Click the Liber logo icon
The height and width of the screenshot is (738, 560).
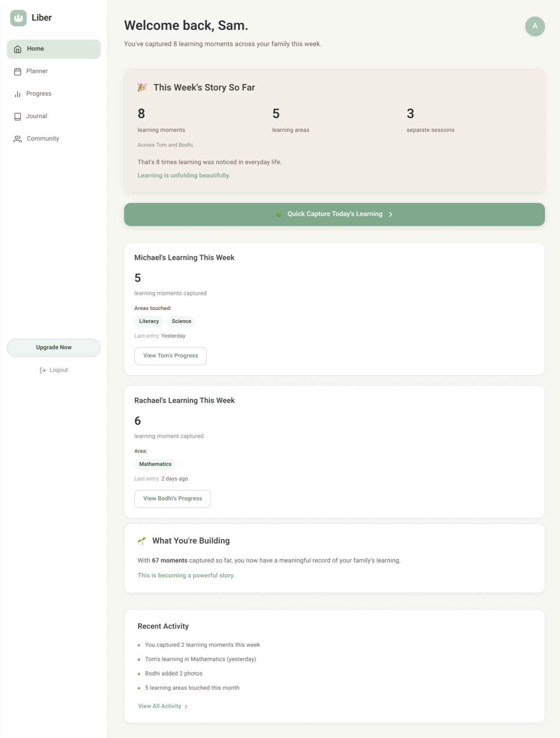[18, 18]
